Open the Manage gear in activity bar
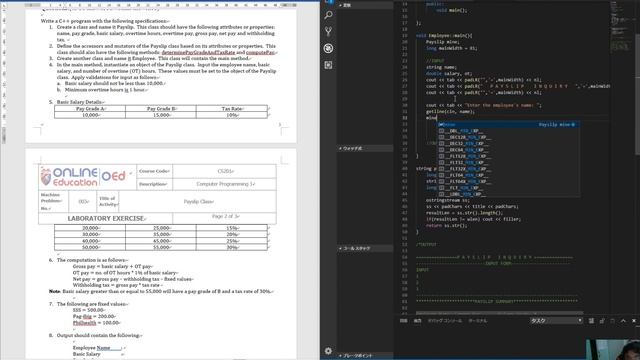Image resolution: width=640 pixels, height=360 pixels. pos(328,351)
